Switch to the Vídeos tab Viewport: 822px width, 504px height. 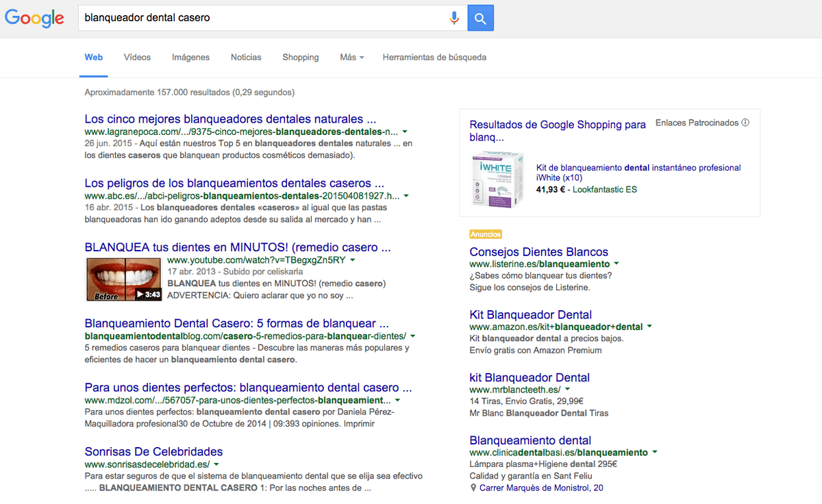point(137,58)
